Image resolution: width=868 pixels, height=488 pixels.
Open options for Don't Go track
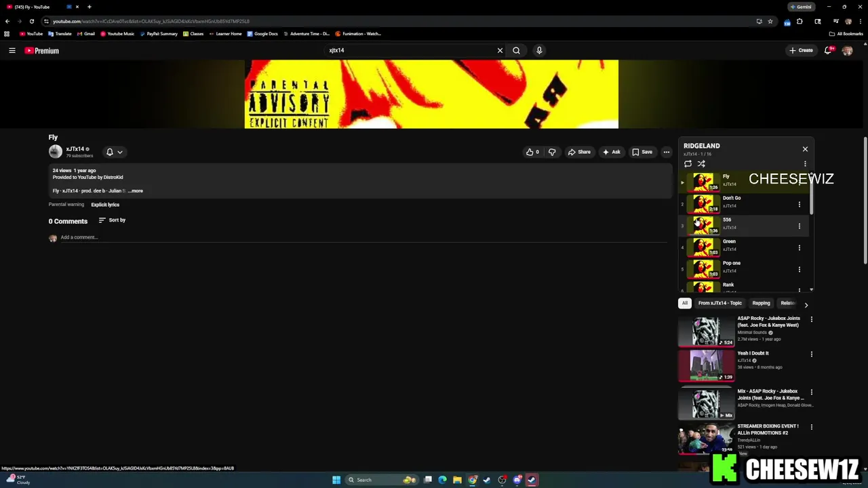coord(799,204)
